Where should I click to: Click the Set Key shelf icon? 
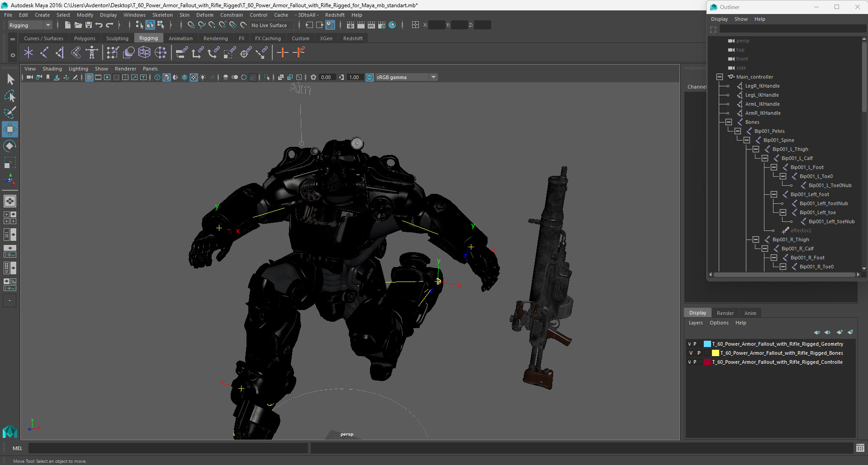[283, 53]
